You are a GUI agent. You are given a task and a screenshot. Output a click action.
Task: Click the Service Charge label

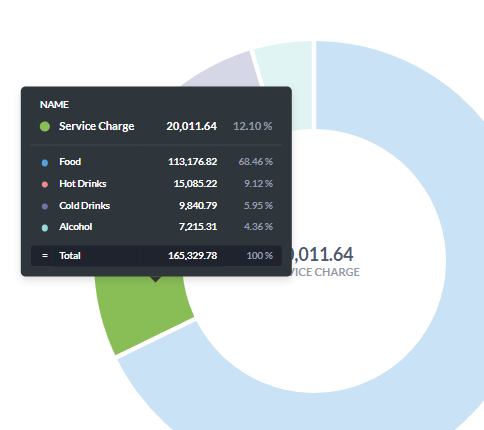[97, 126]
